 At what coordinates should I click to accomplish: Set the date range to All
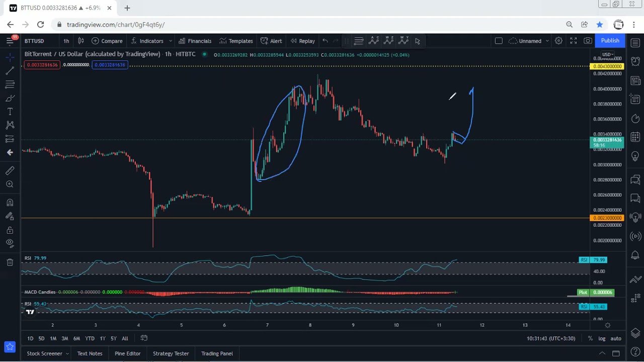coord(125,338)
